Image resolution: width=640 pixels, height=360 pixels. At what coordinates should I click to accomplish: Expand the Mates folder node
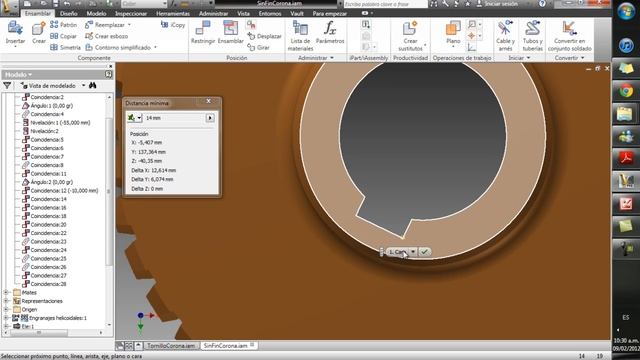[6, 292]
